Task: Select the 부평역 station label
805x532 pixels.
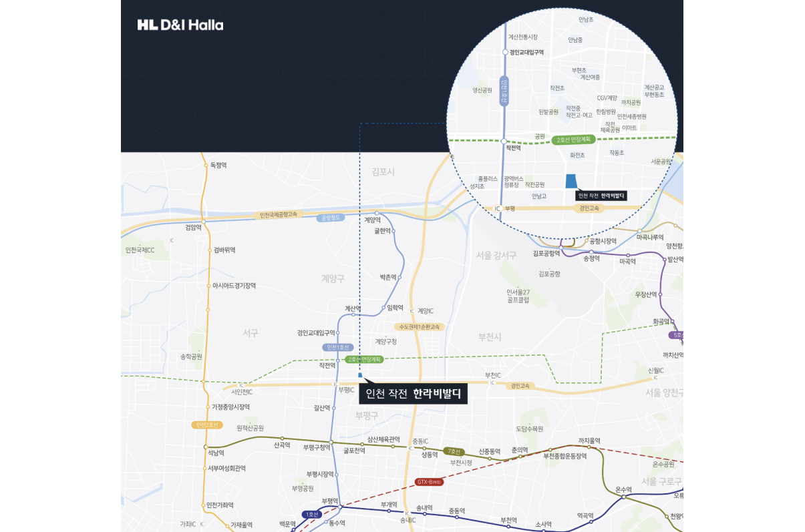Action: 329,501
